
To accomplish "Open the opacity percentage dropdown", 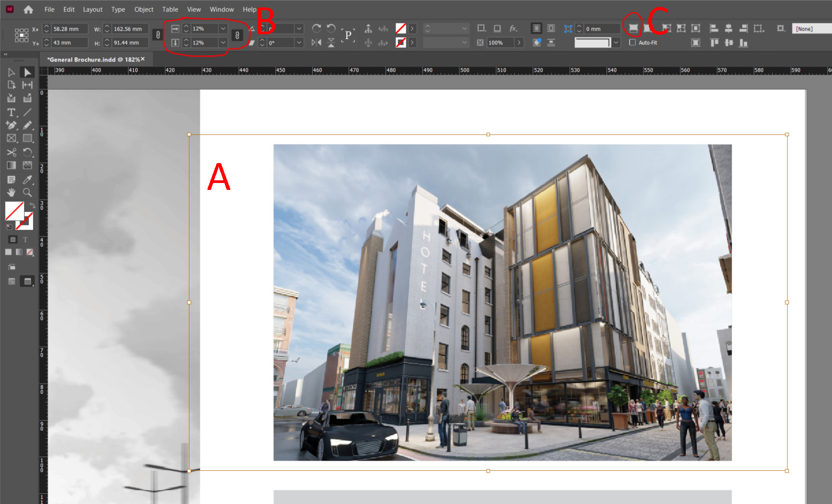I will (518, 42).
